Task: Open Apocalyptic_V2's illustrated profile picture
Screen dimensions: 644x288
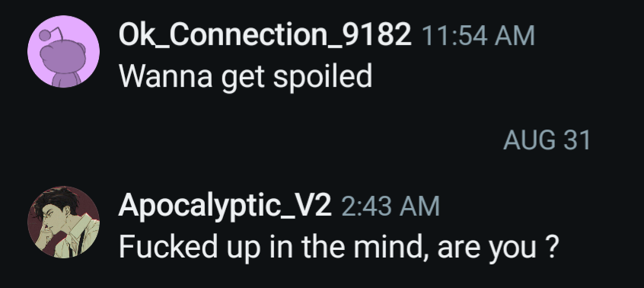Action: (63, 222)
